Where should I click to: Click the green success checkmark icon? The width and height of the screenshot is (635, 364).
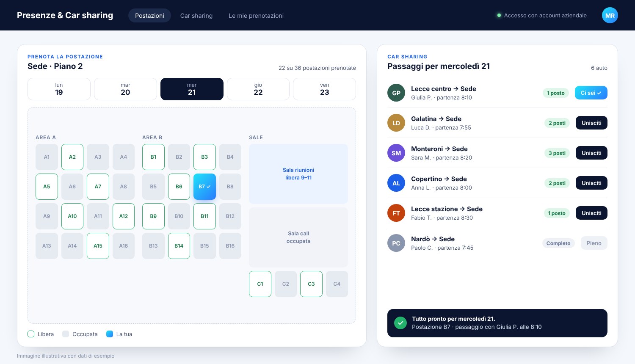400,323
